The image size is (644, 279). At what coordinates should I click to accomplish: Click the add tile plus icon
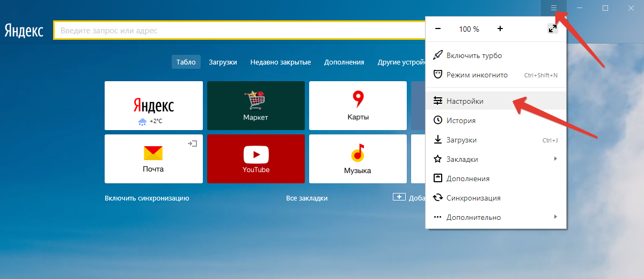(399, 197)
